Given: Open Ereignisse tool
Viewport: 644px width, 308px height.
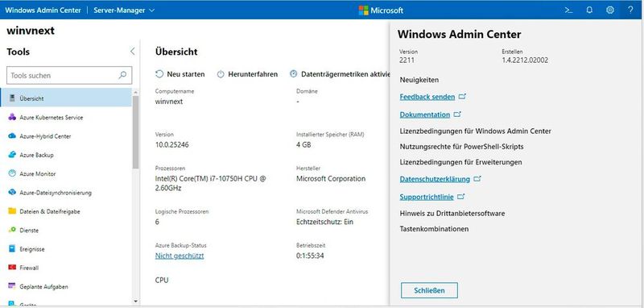Looking at the screenshot, I should click(66, 249).
